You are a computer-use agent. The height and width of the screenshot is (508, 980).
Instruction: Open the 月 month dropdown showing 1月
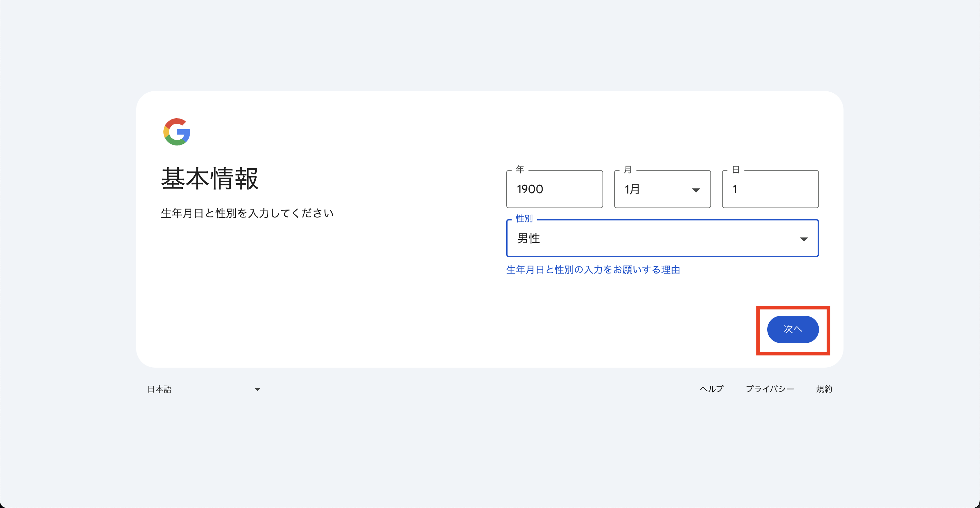(x=662, y=189)
